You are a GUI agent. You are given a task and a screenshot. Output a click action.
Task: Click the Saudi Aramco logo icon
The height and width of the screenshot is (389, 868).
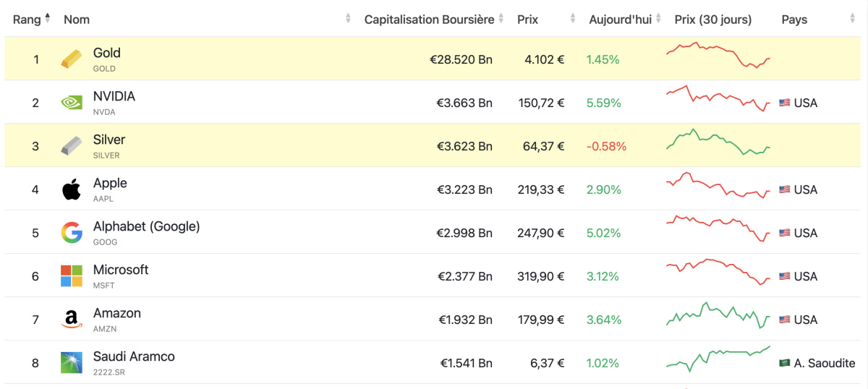72,363
